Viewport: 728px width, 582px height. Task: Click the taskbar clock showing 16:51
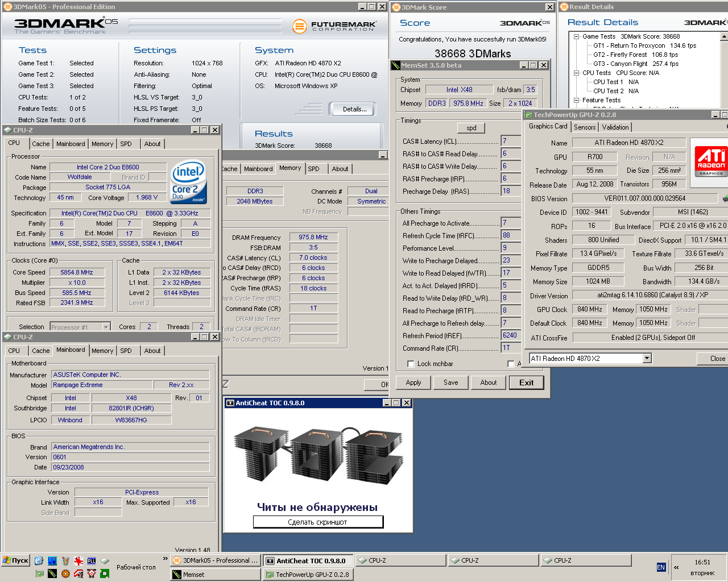coord(702,562)
